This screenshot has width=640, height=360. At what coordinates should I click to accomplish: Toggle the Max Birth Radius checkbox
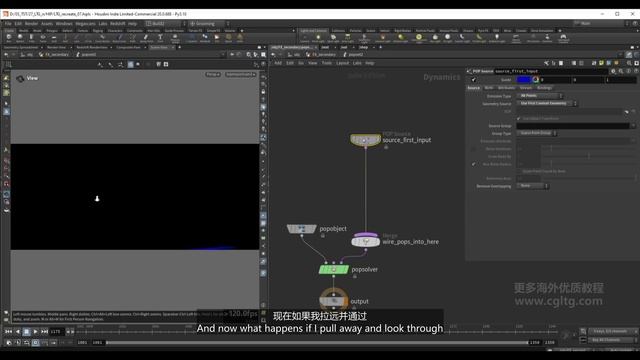pos(473,164)
